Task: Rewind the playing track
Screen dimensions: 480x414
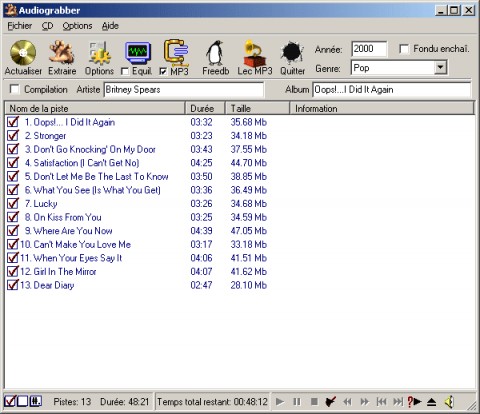Action: [347, 402]
